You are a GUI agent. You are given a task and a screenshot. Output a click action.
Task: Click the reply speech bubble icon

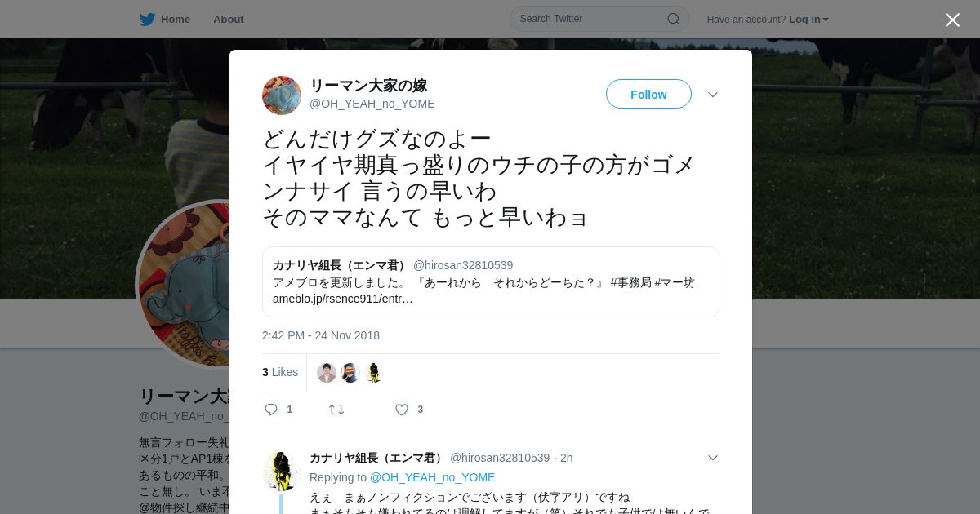tap(271, 410)
